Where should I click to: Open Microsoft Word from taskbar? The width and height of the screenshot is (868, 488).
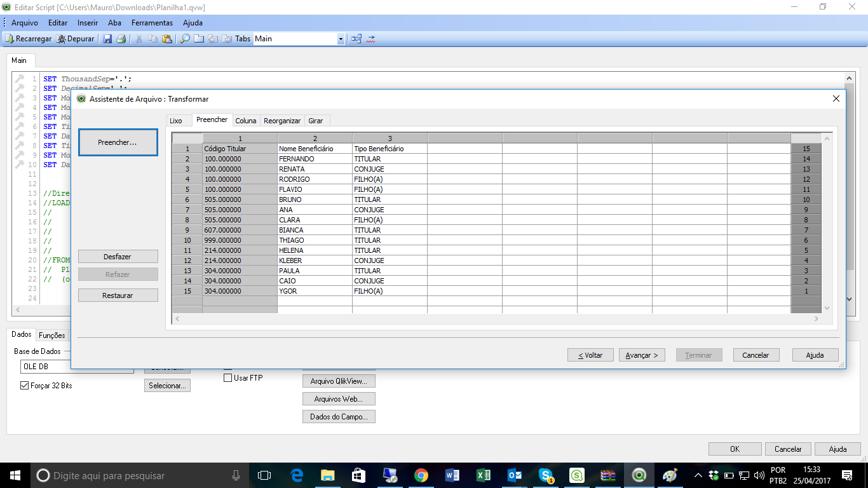click(452, 475)
